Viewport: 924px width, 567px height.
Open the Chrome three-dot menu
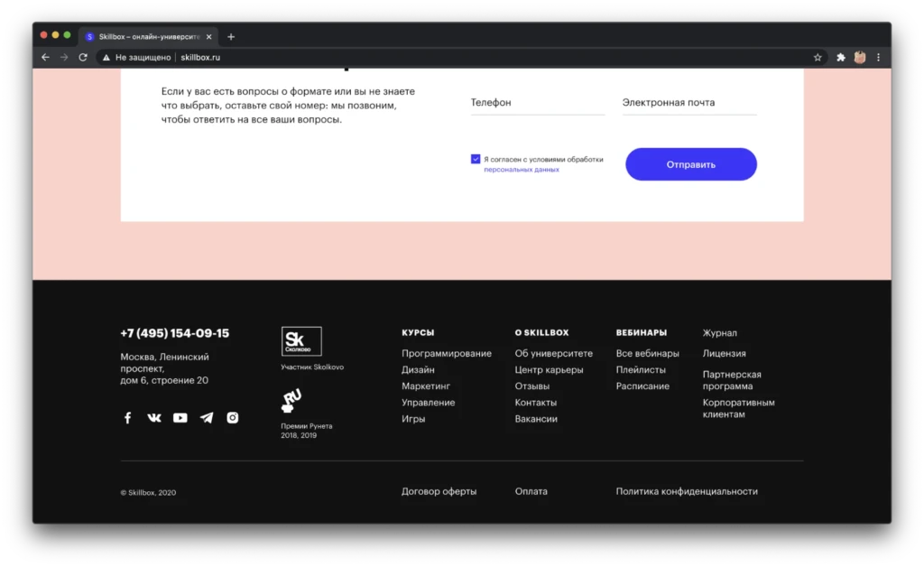[x=878, y=57]
